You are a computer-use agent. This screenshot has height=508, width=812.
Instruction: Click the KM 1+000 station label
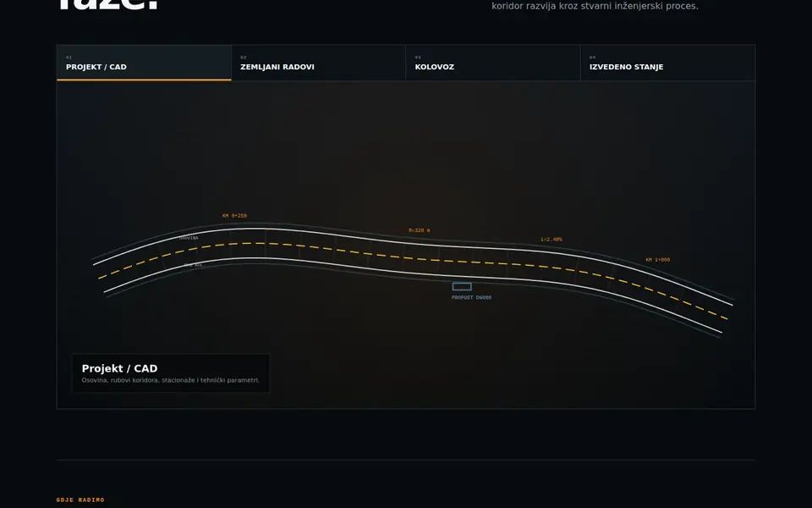[658, 260]
